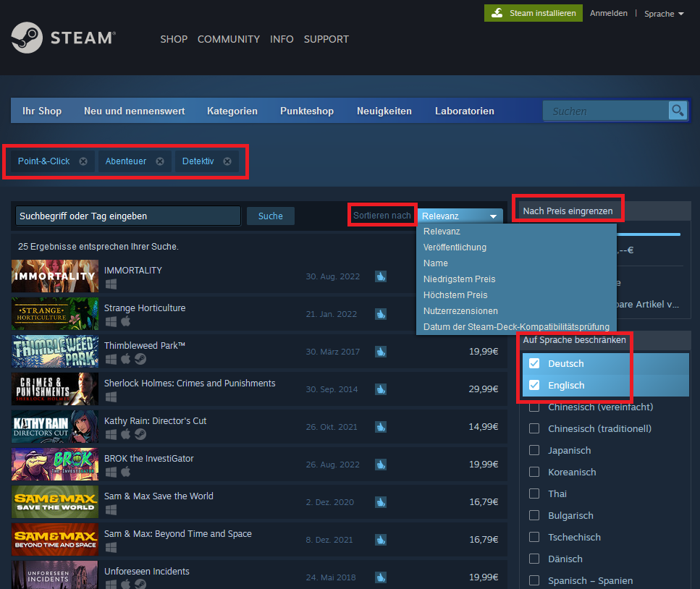
Task: Open Ihr Shop link
Action: point(42,111)
